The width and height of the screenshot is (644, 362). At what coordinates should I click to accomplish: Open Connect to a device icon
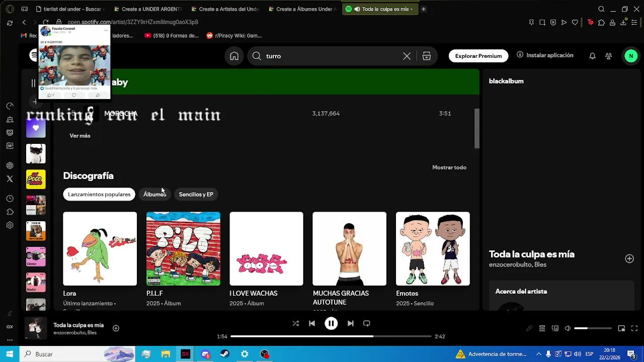click(x=555, y=328)
